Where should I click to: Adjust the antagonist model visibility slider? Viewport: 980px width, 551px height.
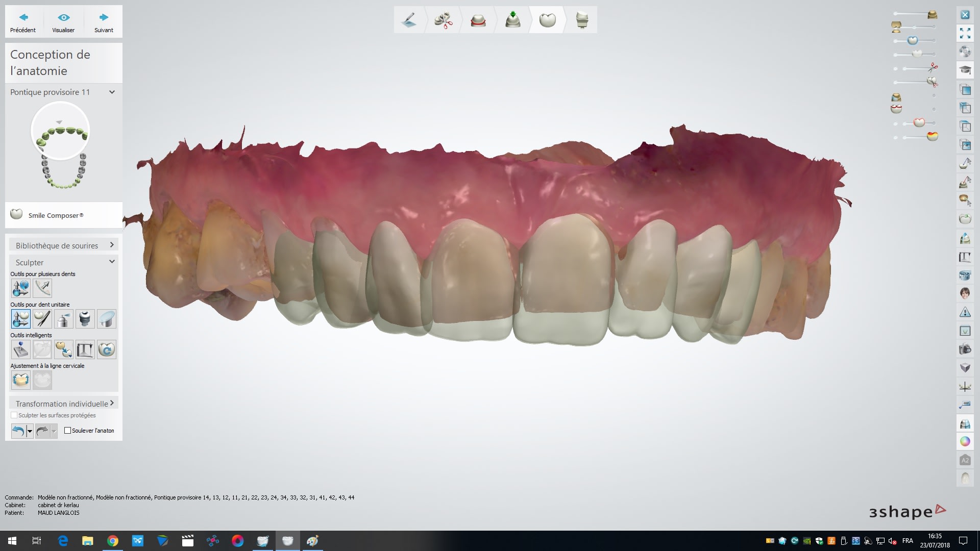click(896, 27)
